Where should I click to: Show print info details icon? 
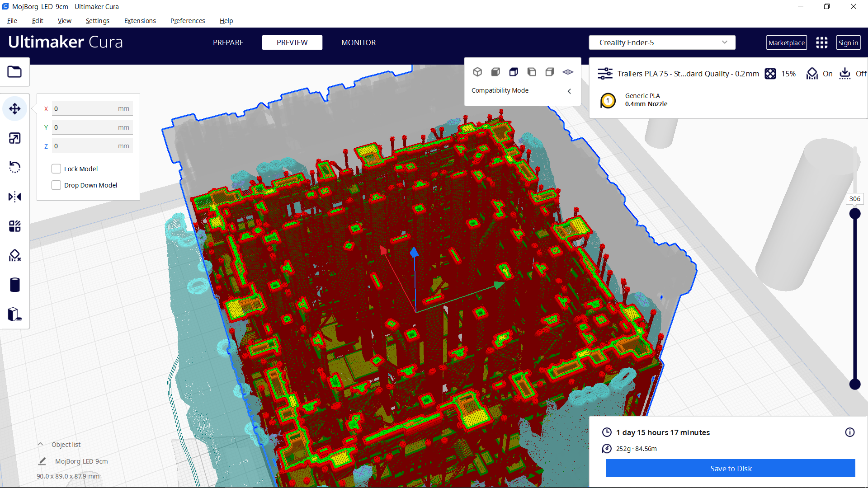pos(849,432)
